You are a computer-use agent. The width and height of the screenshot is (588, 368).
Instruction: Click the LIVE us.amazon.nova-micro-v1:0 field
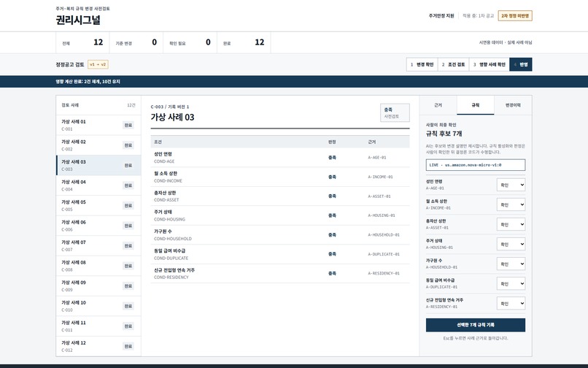pyautogui.click(x=475, y=165)
